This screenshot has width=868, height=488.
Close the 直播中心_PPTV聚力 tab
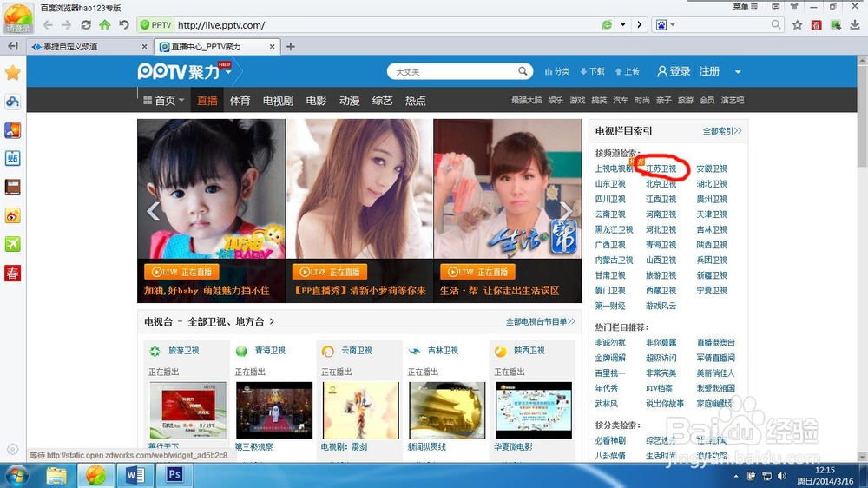pos(272,47)
